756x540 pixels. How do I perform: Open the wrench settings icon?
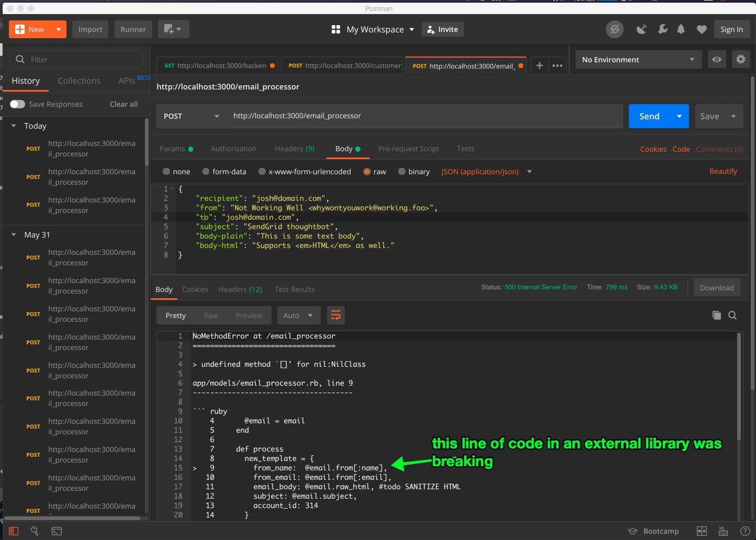click(662, 29)
